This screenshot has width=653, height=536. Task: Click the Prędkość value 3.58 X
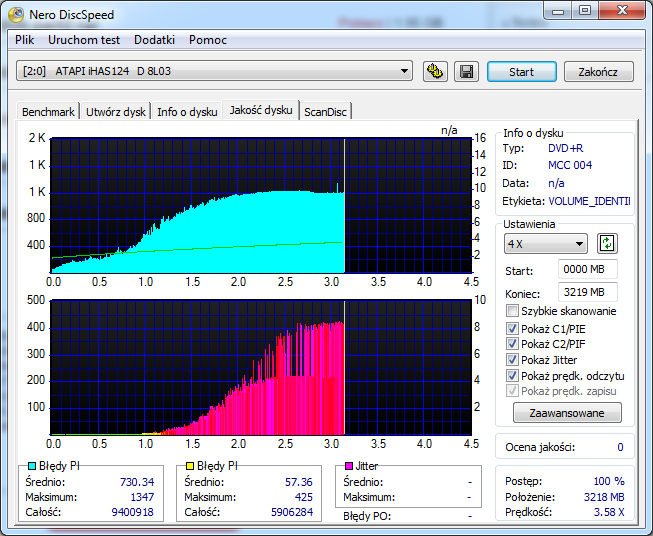click(x=609, y=512)
